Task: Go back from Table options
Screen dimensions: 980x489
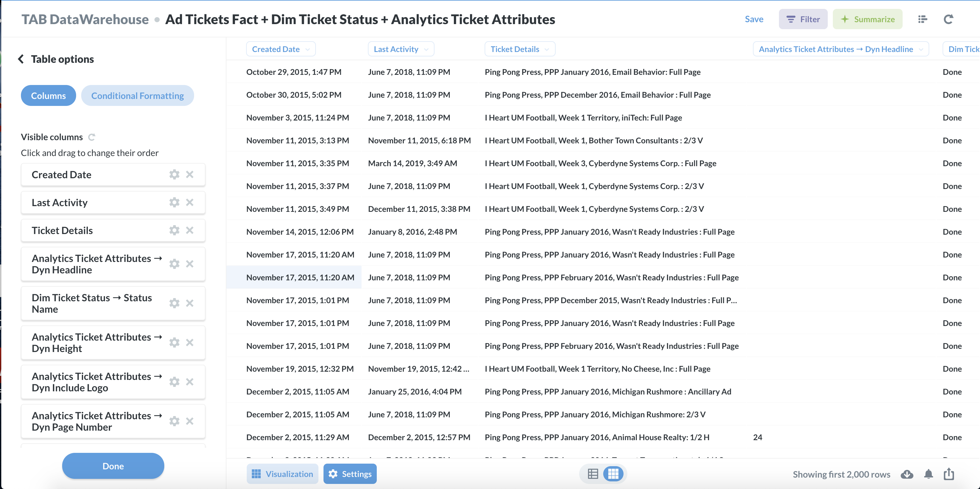Action: click(x=21, y=59)
